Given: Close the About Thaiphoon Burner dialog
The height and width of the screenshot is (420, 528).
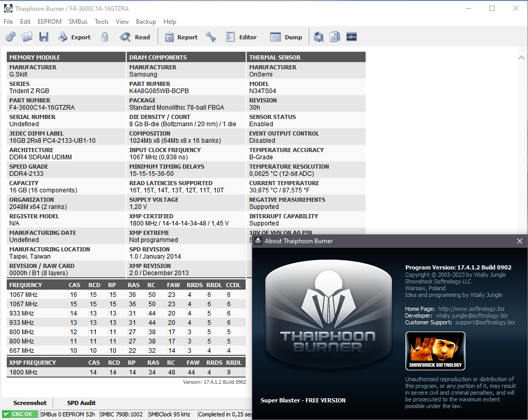Looking at the screenshot, I should [x=520, y=241].
